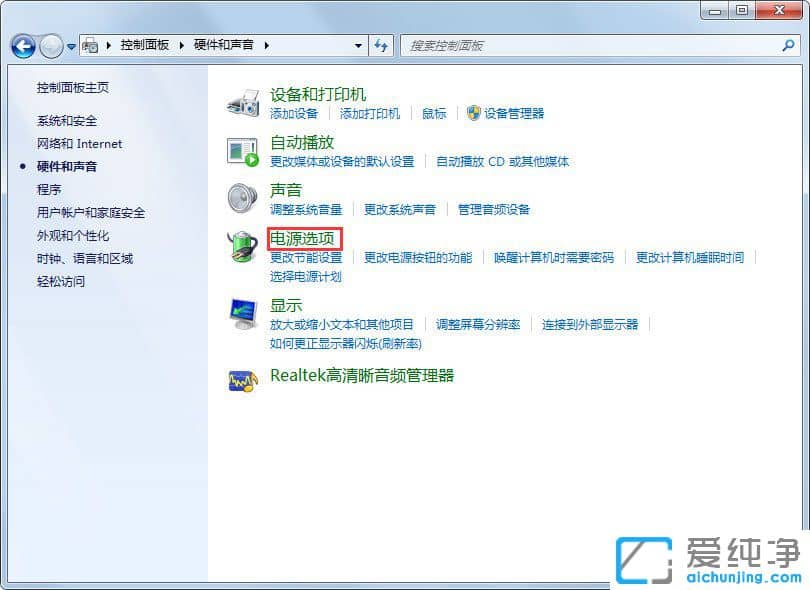This screenshot has width=810, height=590.
Task: Click the 更改节能设置 link
Action: 307,257
